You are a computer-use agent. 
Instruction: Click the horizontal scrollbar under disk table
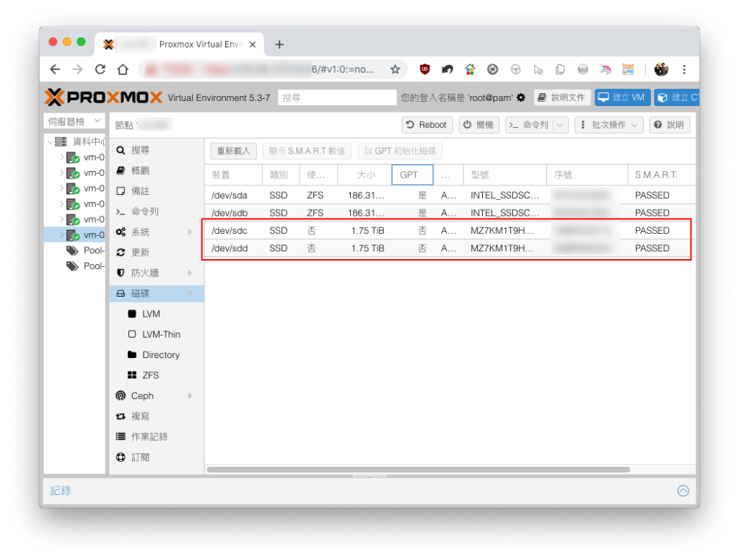(419, 470)
